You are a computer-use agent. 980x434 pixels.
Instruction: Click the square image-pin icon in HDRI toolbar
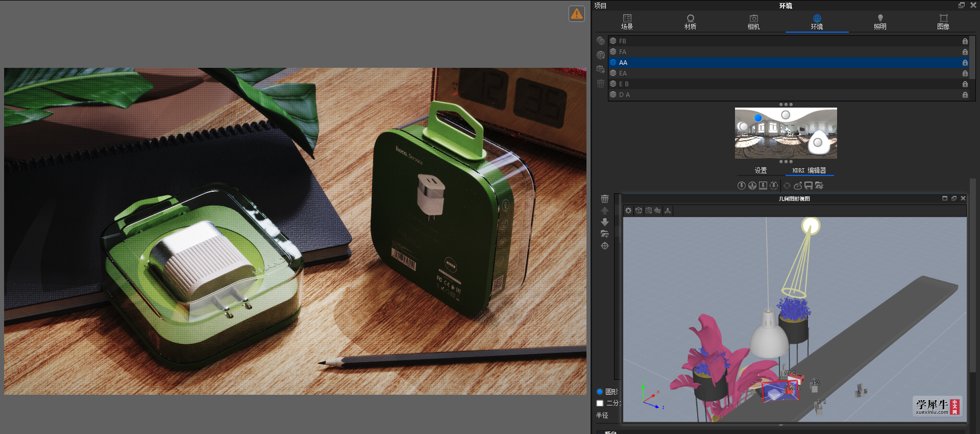(763, 186)
